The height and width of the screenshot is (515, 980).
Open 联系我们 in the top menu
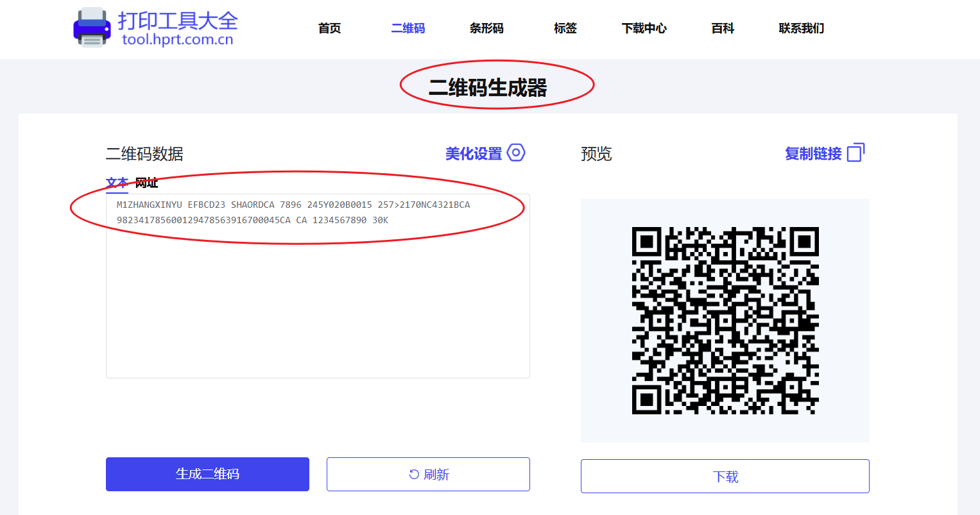point(802,28)
